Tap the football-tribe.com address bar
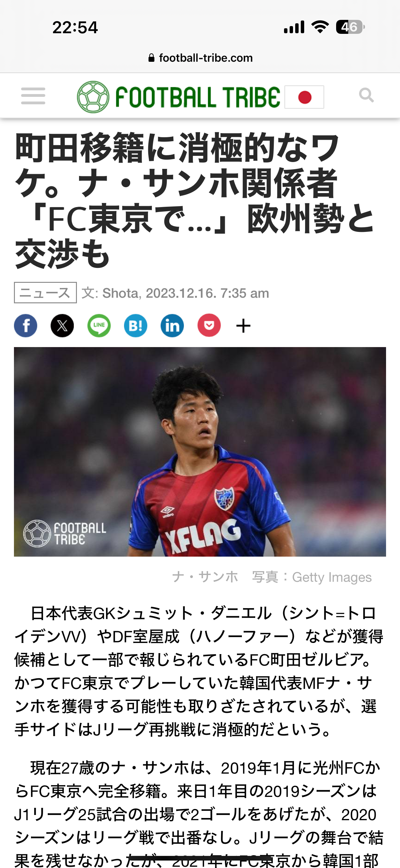The height and width of the screenshot is (868, 400). click(x=200, y=58)
